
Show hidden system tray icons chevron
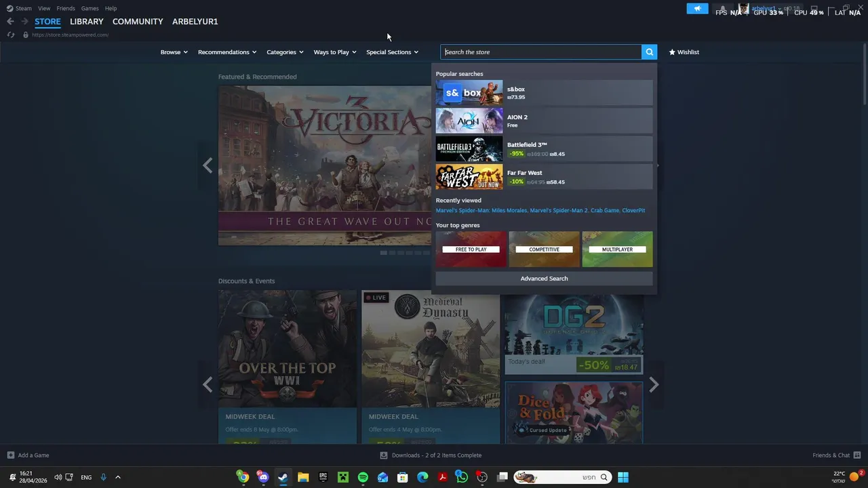coord(117,477)
